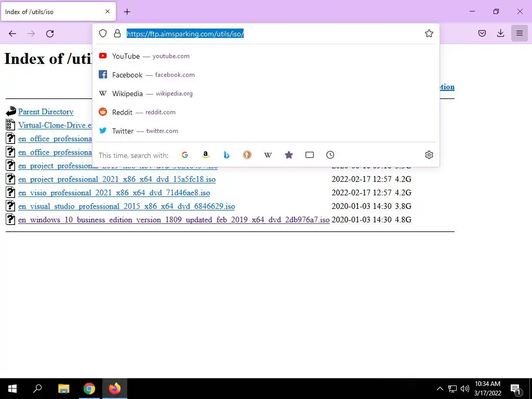Open the Downloads panel

500,33
